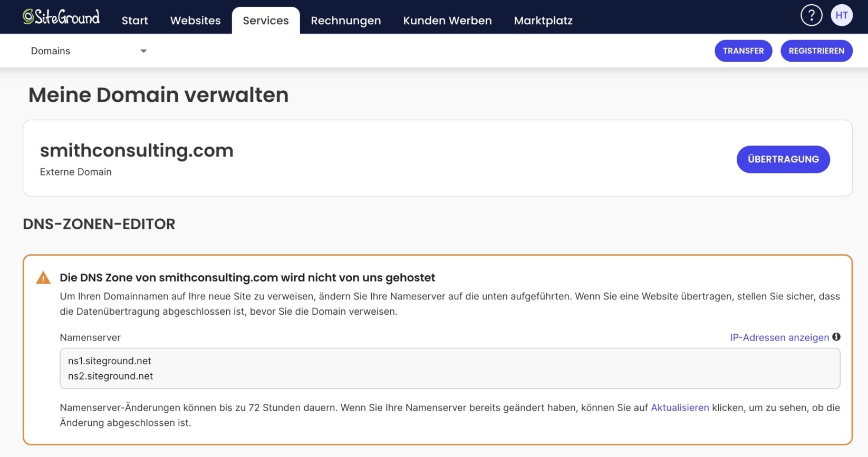This screenshot has width=868, height=457.
Task: Click the smithconsulting.com domain heading
Action: [x=137, y=151]
